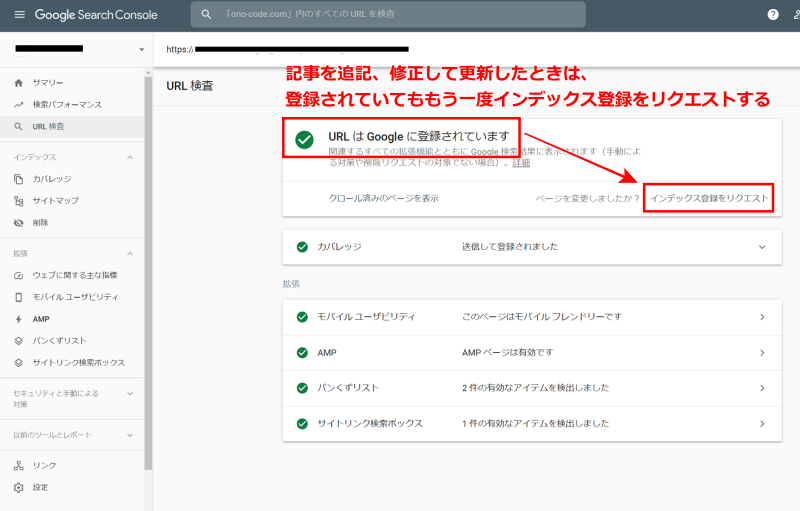The image size is (800, 511).
Task: Click クロール済みのページを表示 link
Action: point(383,198)
